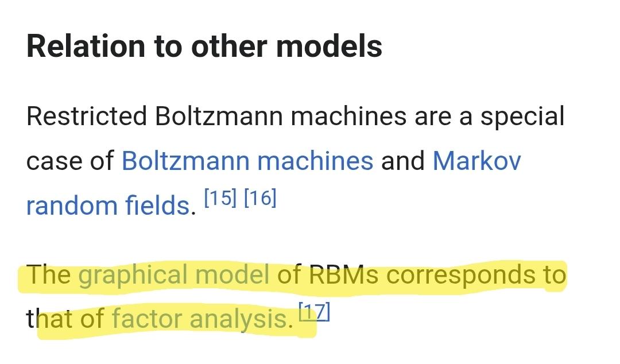Viewport: 620px width, 364px height.
Task: Click the word special ending first line
Action: (522, 117)
